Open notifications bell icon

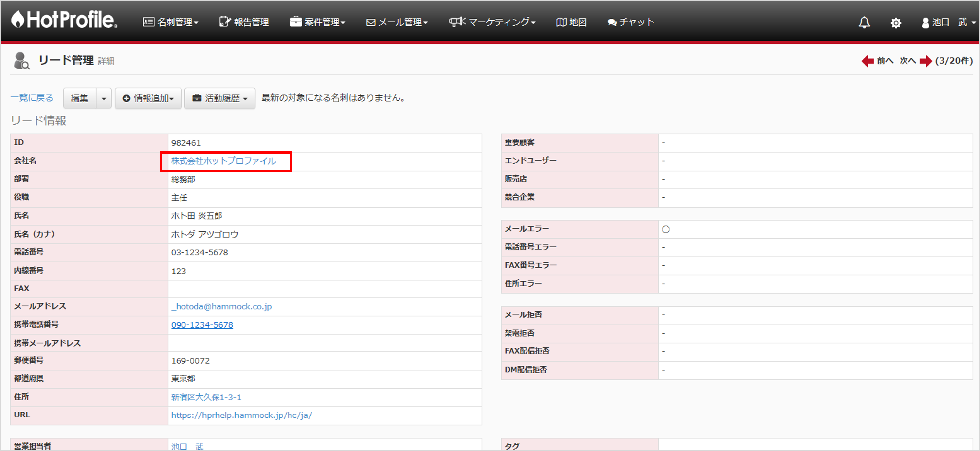pyautogui.click(x=864, y=23)
